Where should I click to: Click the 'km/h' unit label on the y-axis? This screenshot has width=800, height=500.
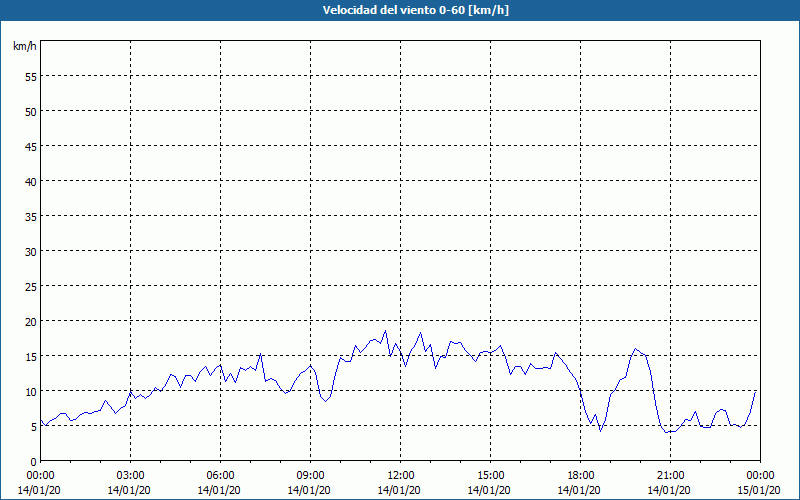[x=24, y=46]
